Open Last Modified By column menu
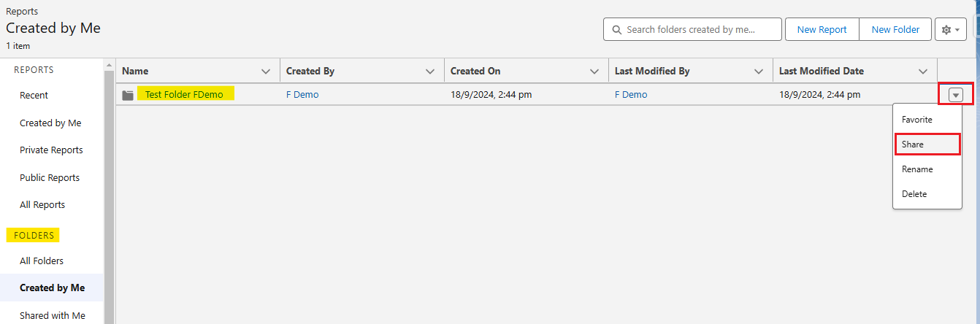Image resolution: width=980 pixels, height=324 pixels. [x=759, y=72]
